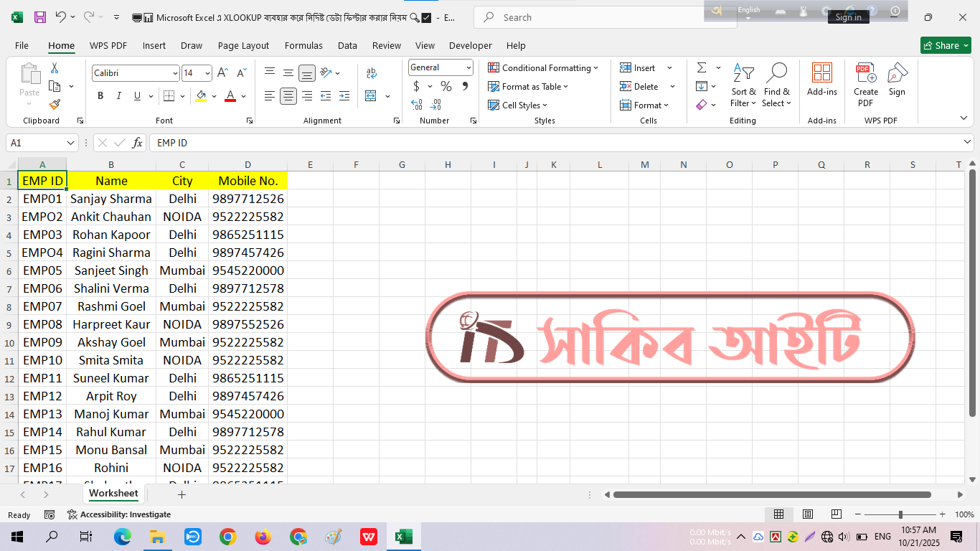Expand the Name Box dropdown arrow

point(70,143)
